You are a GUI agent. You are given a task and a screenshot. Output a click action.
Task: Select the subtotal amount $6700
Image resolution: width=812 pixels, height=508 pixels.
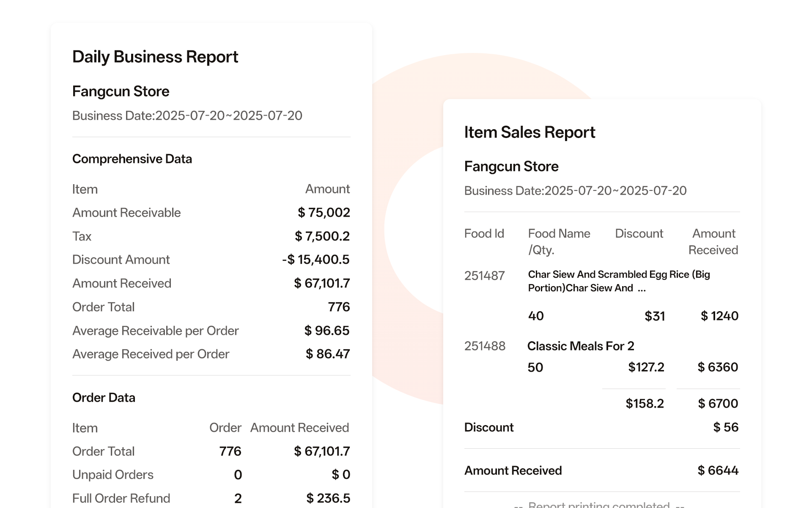(x=718, y=403)
